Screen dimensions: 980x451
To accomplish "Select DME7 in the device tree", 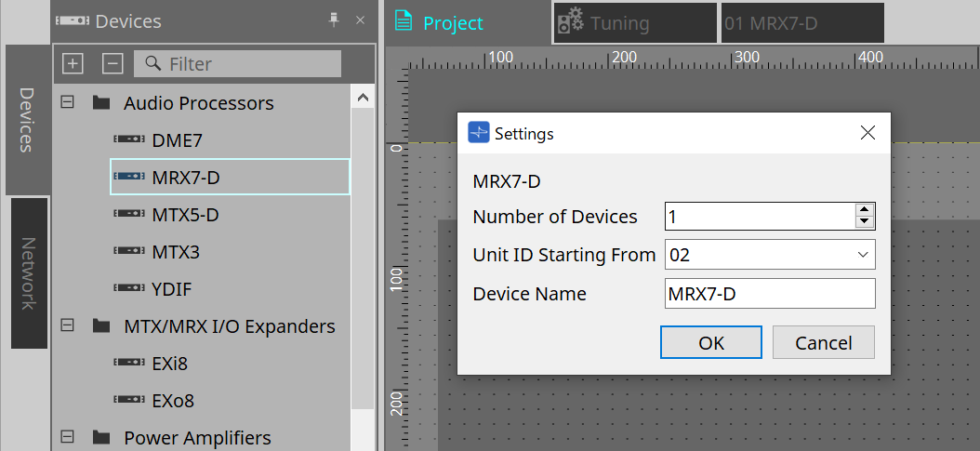I will (x=178, y=140).
